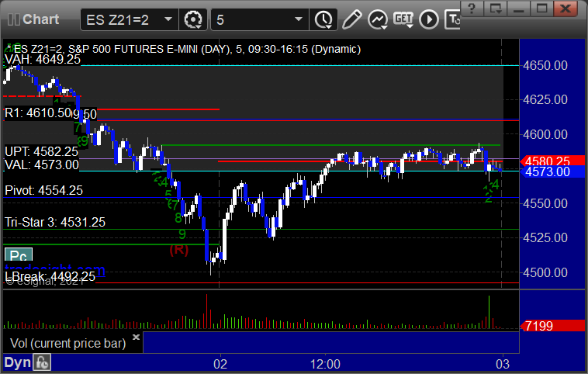Screen dimensions: 588x374
Task: Click the 4525.00 price axis label
Action: 545,237
